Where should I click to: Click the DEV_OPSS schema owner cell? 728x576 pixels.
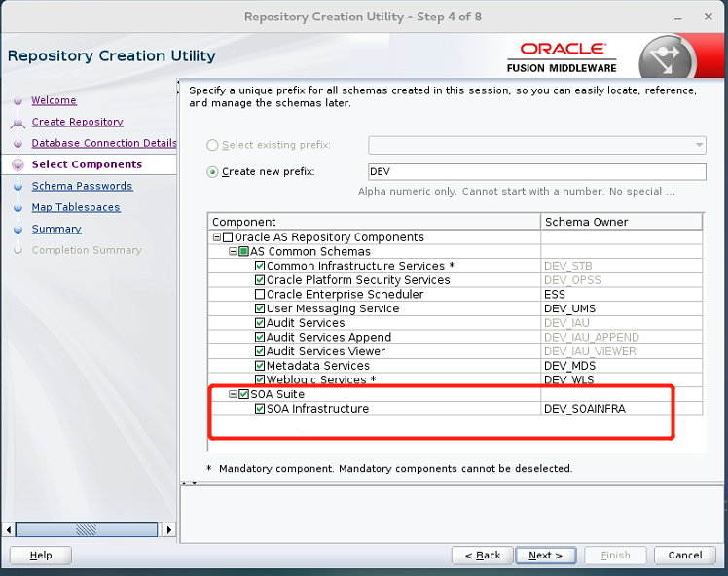click(x=621, y=280)
